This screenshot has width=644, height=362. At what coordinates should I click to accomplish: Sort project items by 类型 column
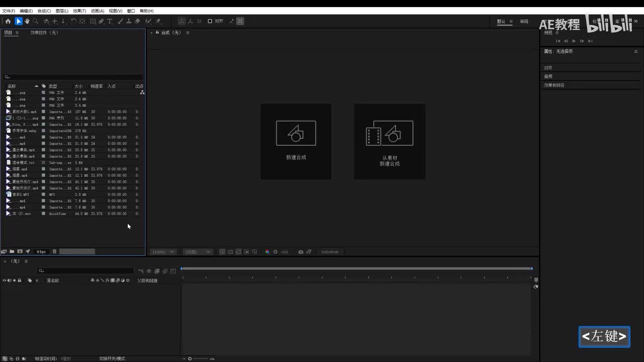(x=53, y=86)
